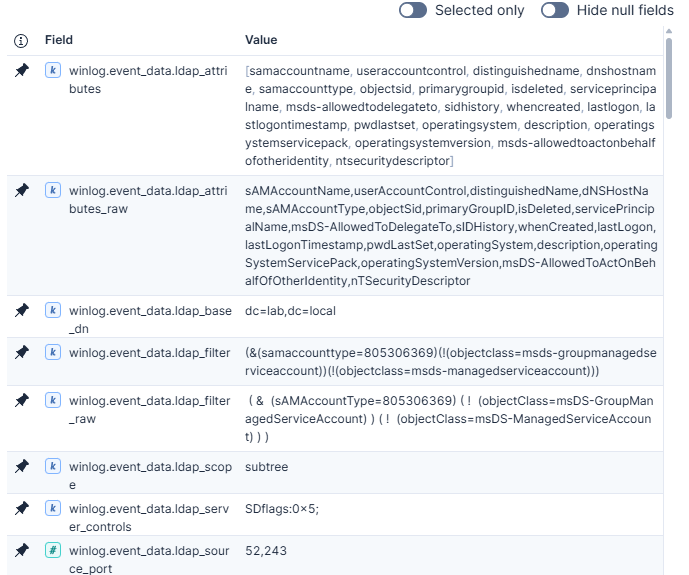
Task: Click the raw sAMAccountName attributes value
Action: [451, 235]
